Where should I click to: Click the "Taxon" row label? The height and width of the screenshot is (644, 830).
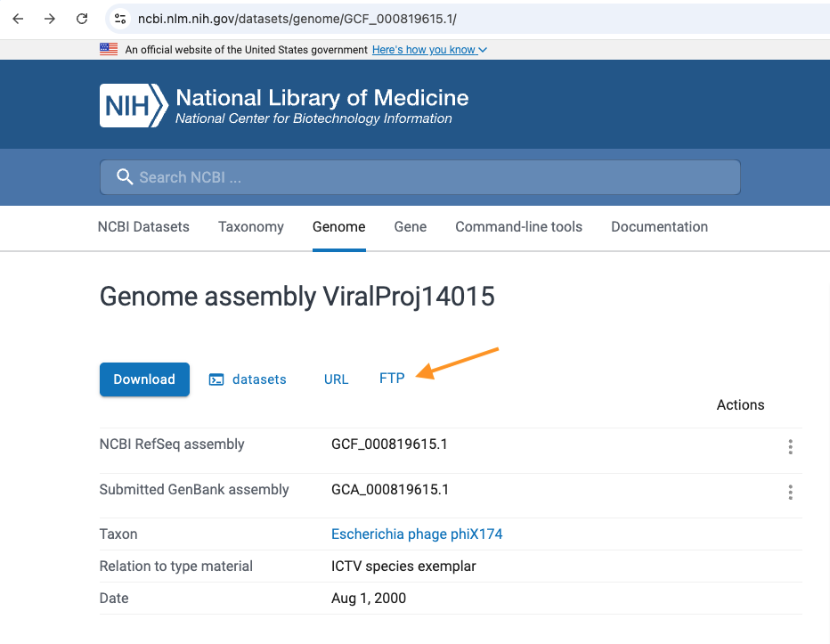tap(118, 534)
